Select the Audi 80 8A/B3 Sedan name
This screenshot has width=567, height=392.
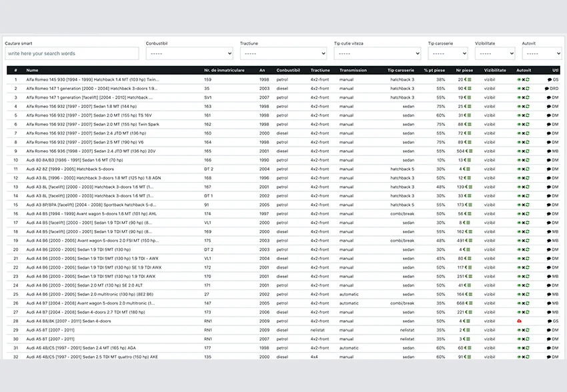click(75, 160)
